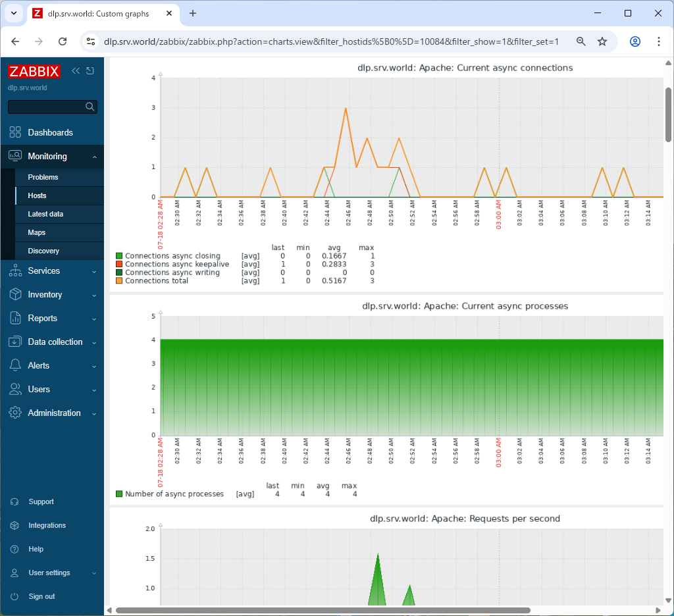Open the Support link

pos(41,501)
